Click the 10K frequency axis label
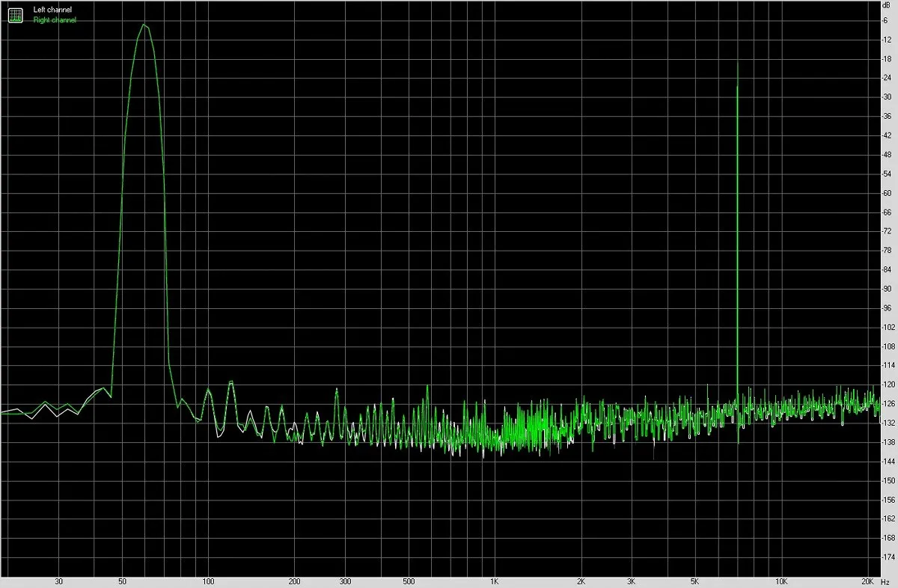The width and height of the screenshot is (898, 588). point(781,581)
